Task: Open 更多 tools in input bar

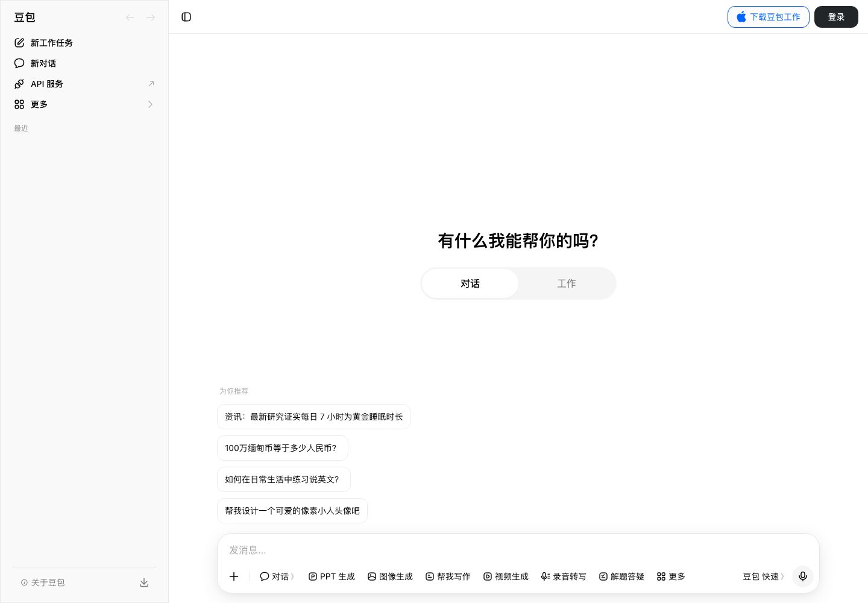Action: point(671,576)
